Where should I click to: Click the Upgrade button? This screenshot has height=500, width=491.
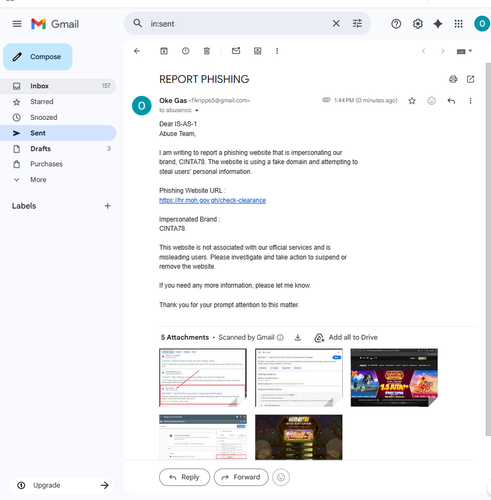click(x=62, y=485)
